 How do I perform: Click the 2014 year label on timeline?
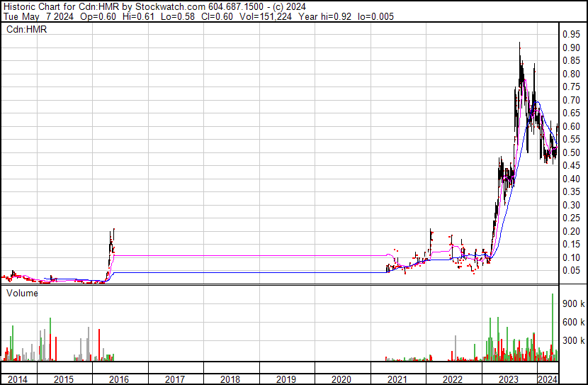coord(17,379)
